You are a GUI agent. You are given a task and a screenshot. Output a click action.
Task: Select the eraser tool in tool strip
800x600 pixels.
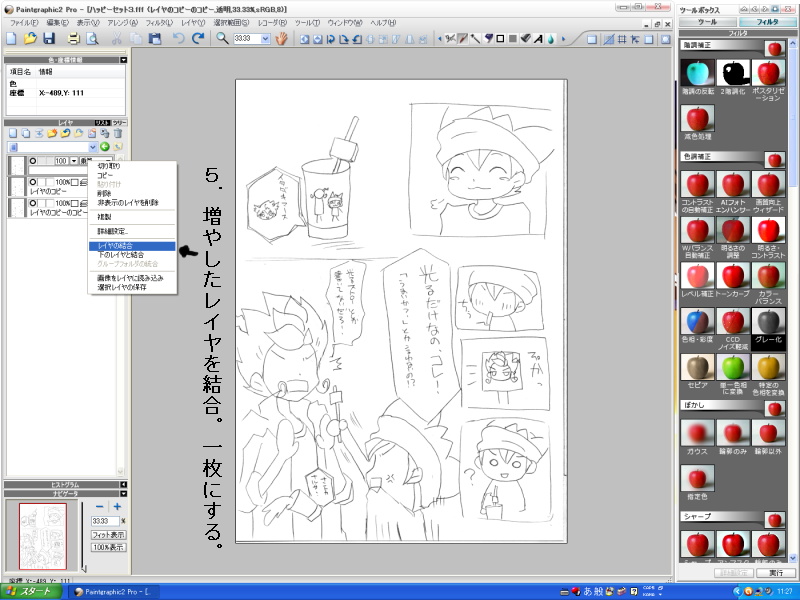526,39
